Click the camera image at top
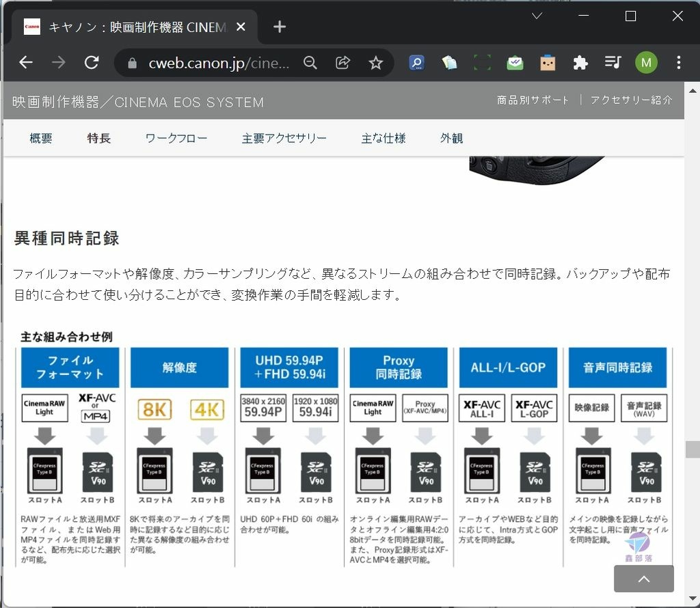This screenshot has height=608, width=700. click(537, 170)
